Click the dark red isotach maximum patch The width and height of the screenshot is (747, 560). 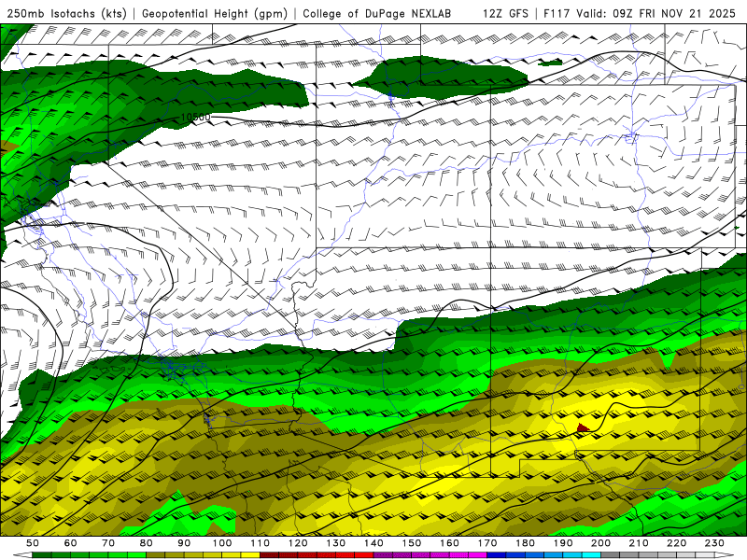[x=583, y=427]
